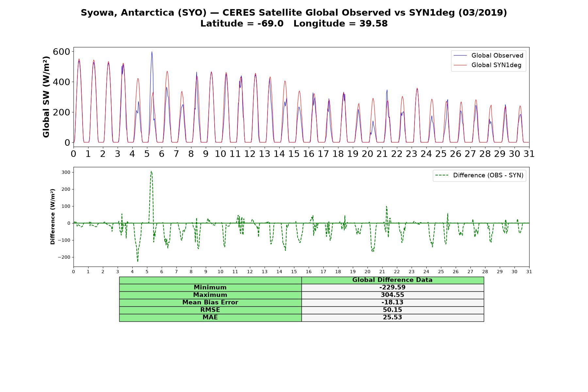
Task: Click the largest positive difference spike above 300
Action: (151, 172)
